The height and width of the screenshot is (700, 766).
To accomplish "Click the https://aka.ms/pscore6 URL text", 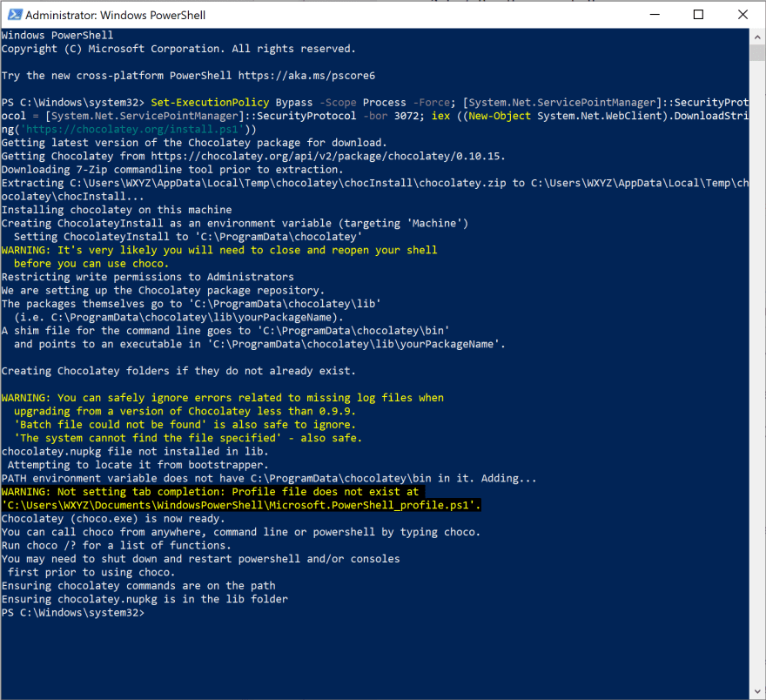I will point(306,76).
